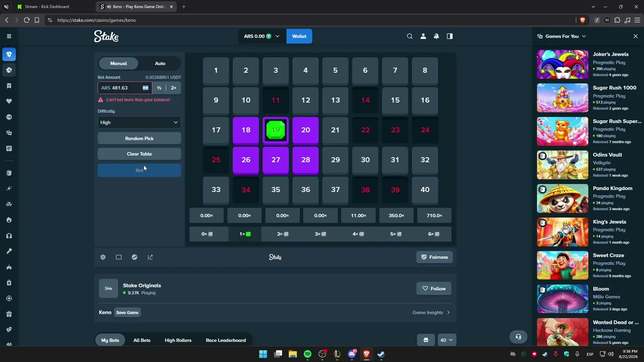
Task: Open the user profile icon
Action: pyautogui.click(x=423, y=36)
